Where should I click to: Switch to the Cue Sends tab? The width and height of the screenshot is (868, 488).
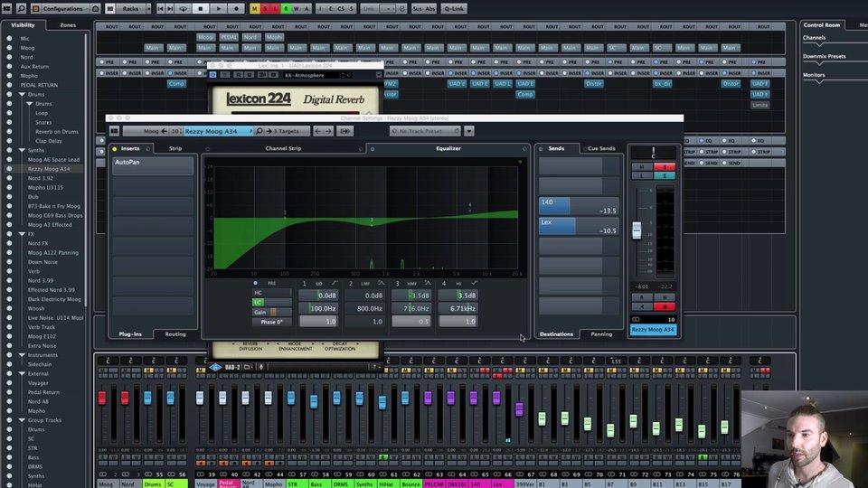(601, 148)
